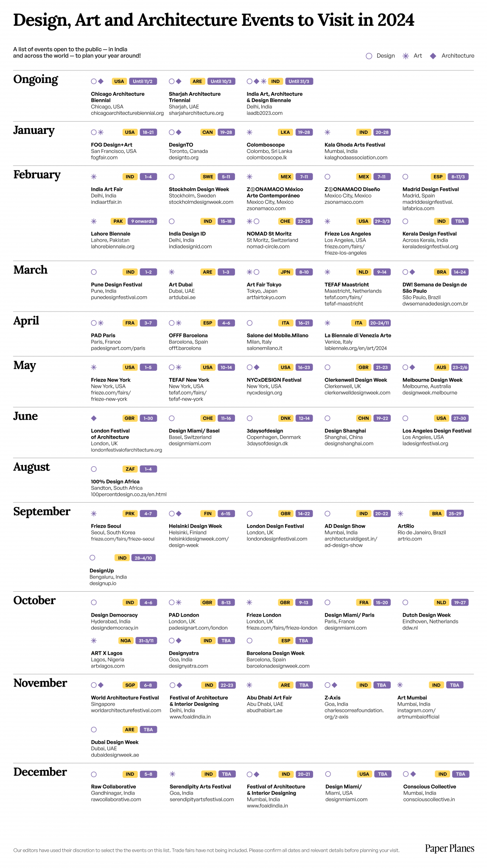Click the Architecture diamond icon in legend
Image resolution: width=487 pixels, height=868 pixels.
[x=433, y=56]
